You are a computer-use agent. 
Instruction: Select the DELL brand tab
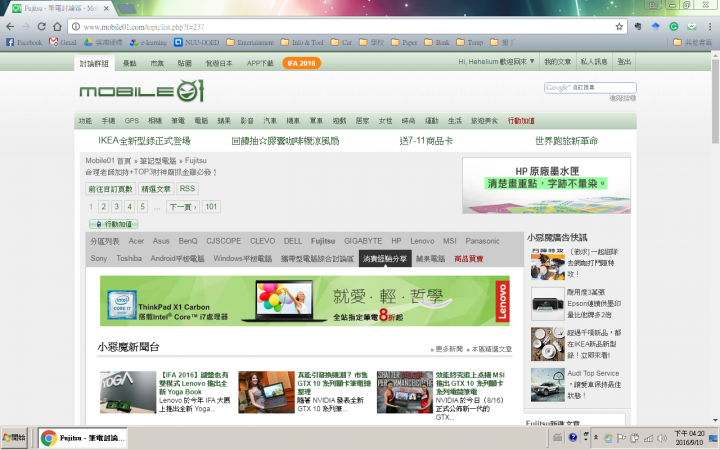point(292,241)
